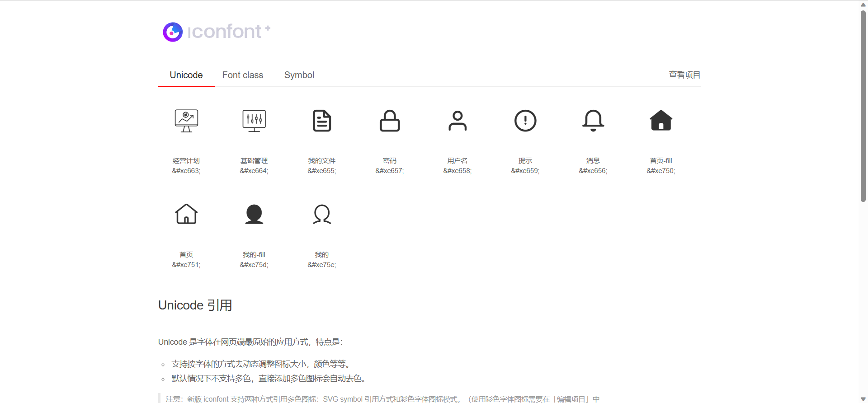868x403 pixels.
Task: Click the outlined user head icon
Action: coord(322,214)
